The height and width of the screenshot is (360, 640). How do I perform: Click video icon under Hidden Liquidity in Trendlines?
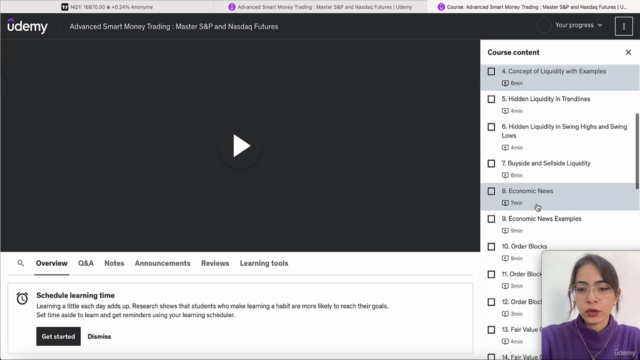click(505, 111)
